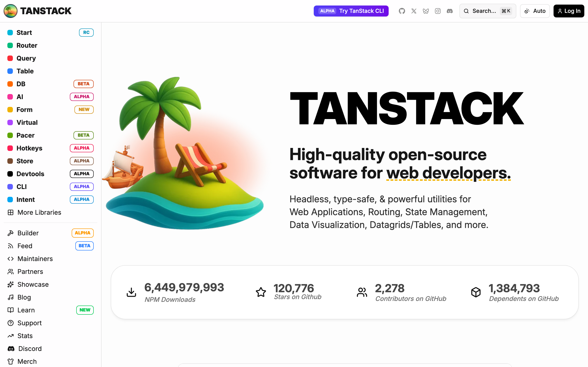Select Router in the sidebar
Screen dimensions: 588x367
27,45
